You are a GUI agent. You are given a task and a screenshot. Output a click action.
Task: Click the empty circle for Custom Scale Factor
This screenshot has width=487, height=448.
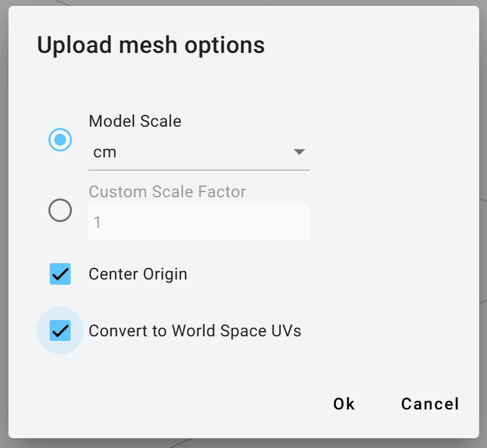tap(60, 210)
